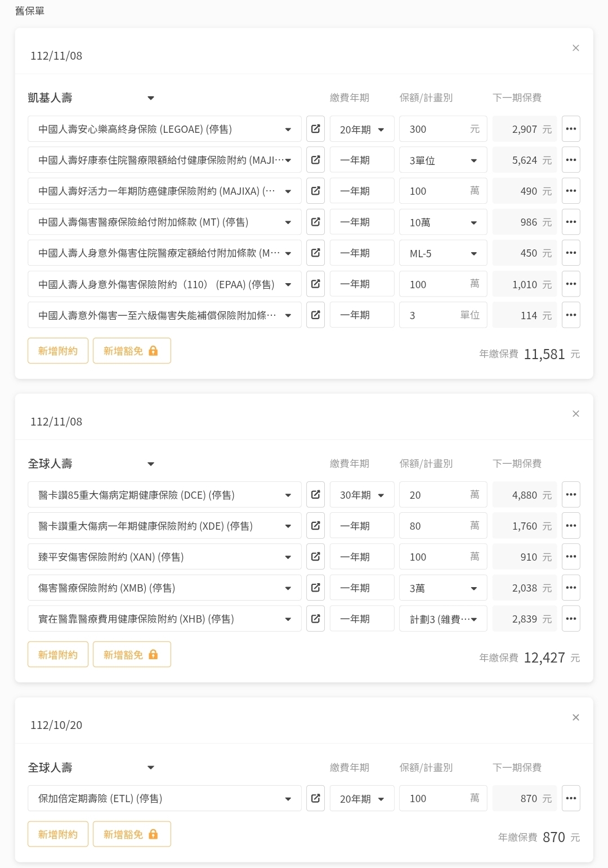Viewport: 608px width, 868px height.
Task: Expand the 30年期 term dropdown for DCE
Action: tap(362, 495)
